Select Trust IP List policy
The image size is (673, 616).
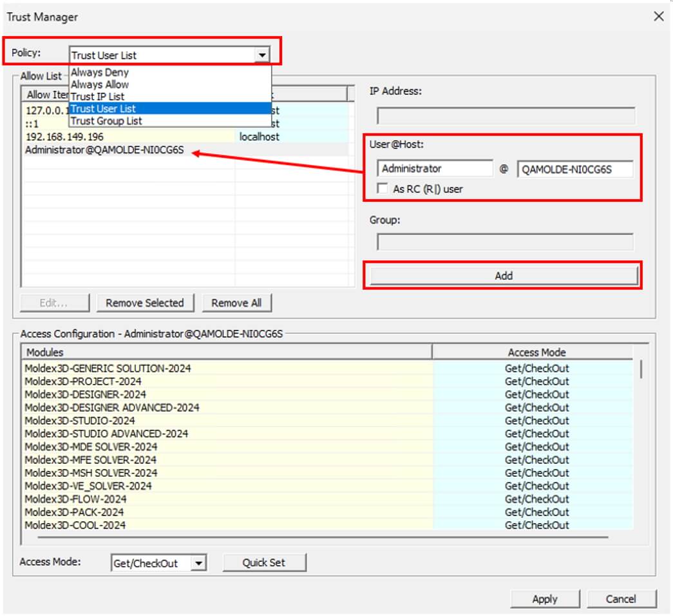click(x=170, y=96)
